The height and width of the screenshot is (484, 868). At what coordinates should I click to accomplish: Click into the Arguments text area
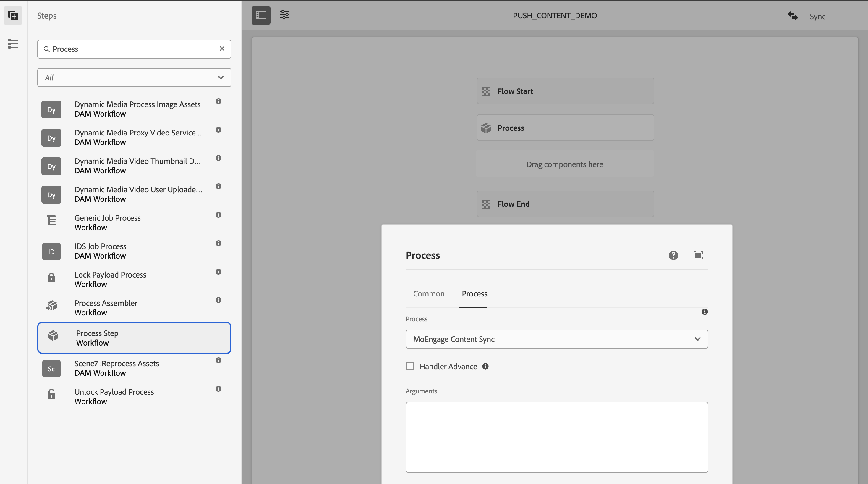tap(557, 437)
